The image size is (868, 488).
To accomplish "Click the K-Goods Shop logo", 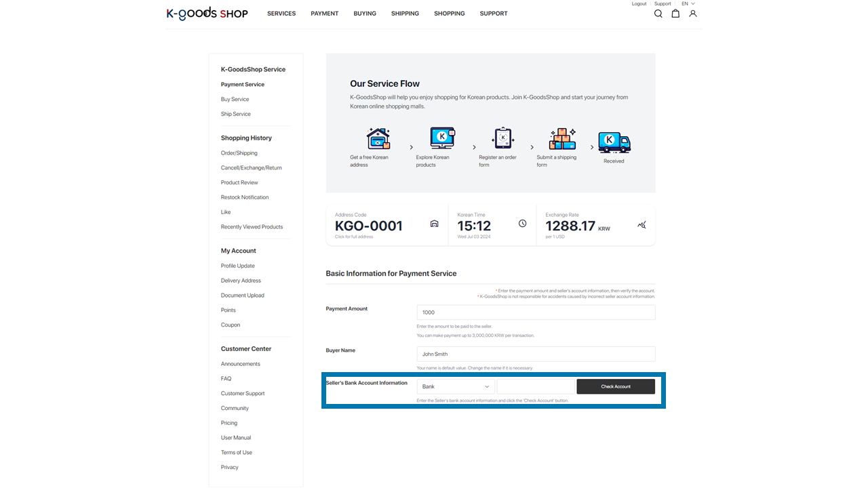I will [208, 14].
